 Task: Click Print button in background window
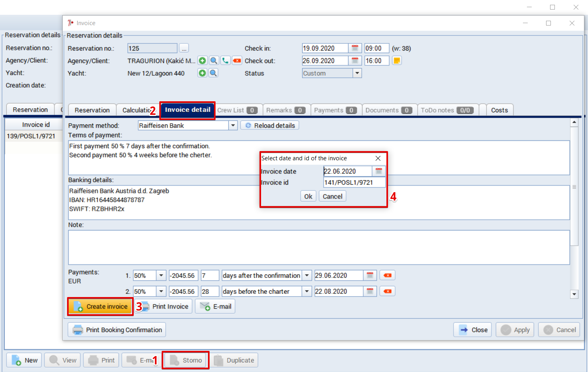[101, 360]
